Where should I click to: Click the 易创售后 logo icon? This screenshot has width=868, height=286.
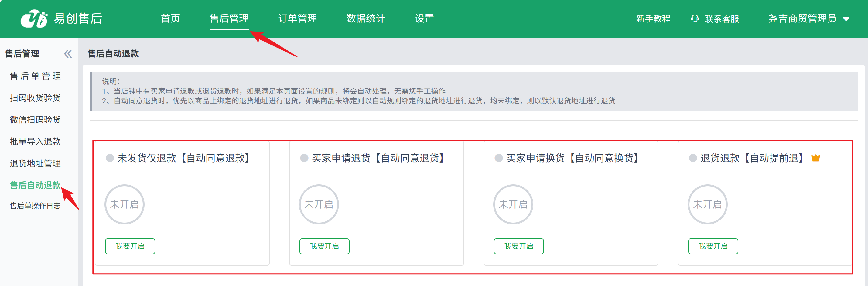click(34, 19)
